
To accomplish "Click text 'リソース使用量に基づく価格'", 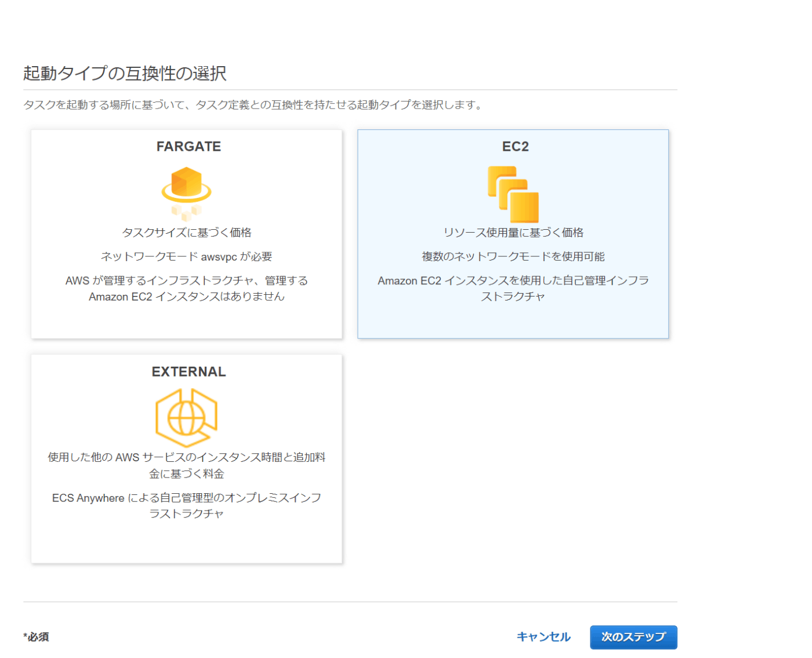I will point(513,233).
